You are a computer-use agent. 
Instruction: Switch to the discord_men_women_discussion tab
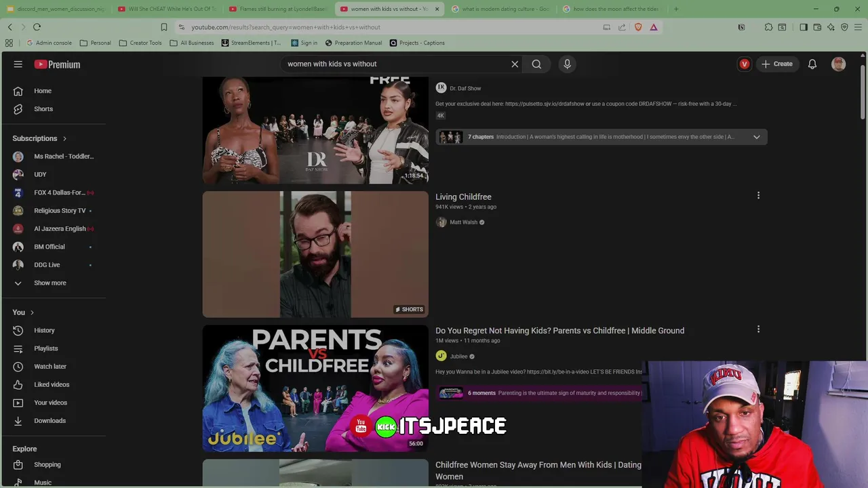tap(56, 9)
